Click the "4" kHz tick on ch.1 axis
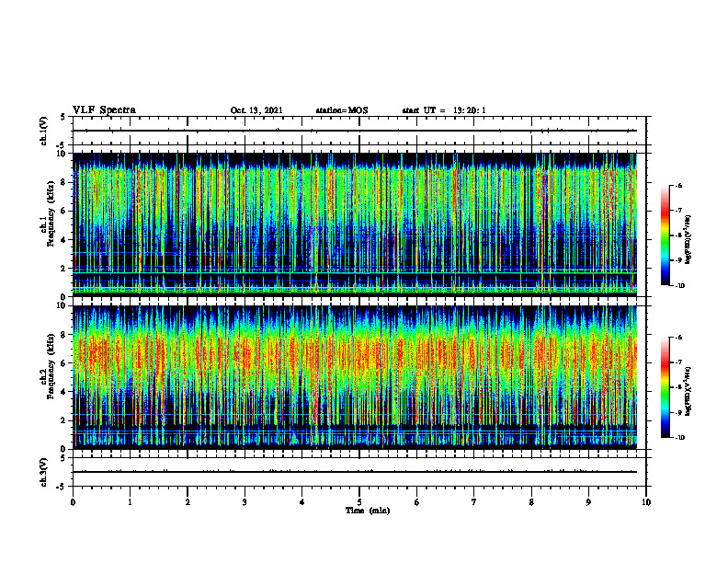Screen dimensions: 728x563 tap(64, 240)
